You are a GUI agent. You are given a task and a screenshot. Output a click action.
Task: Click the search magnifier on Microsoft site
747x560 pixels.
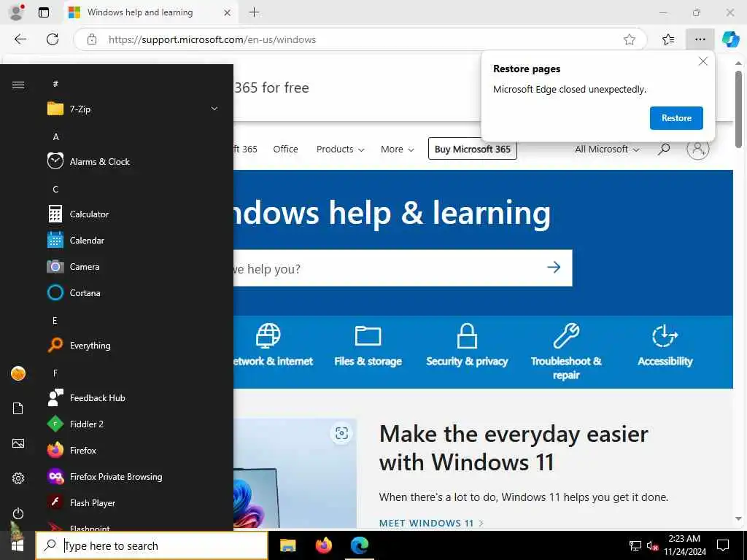(664, 149)
